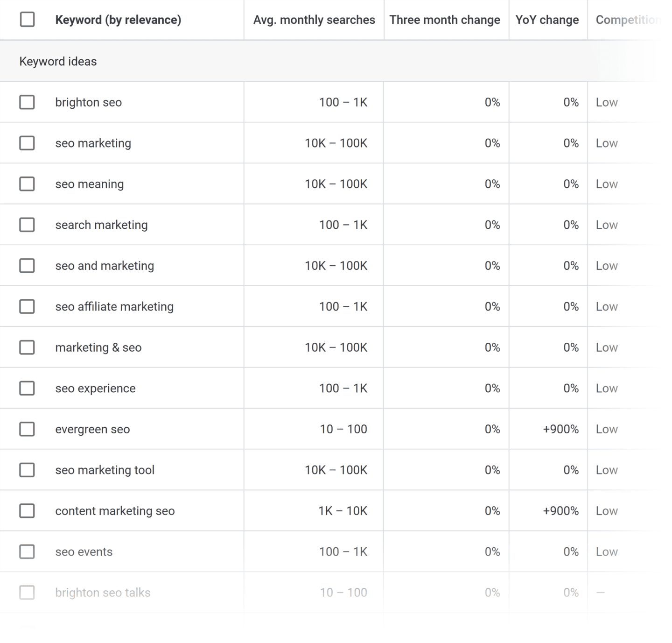This screenshot has width=672, height=643.
Task: Check the checkbox for brighton seo
Action: click(27, 102)
